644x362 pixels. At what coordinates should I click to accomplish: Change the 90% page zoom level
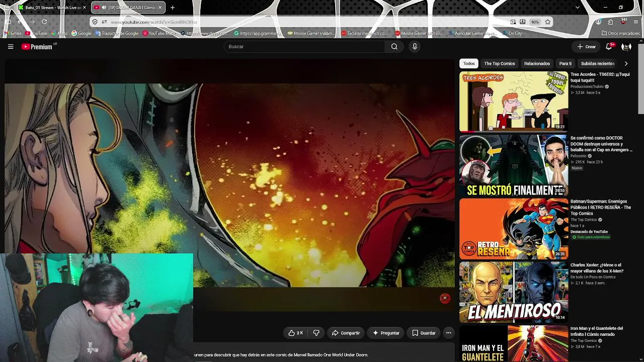click(x=535, y=22)
